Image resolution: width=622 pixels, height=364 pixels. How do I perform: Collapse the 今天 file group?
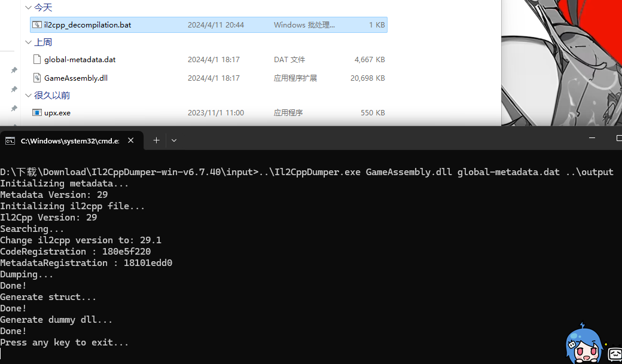pyautogui.click(x=28, y=7)
